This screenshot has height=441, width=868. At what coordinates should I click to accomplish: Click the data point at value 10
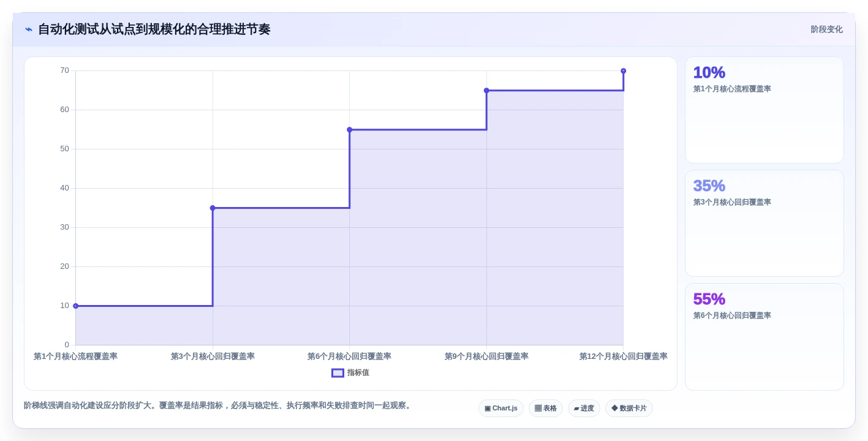[76, 306]
